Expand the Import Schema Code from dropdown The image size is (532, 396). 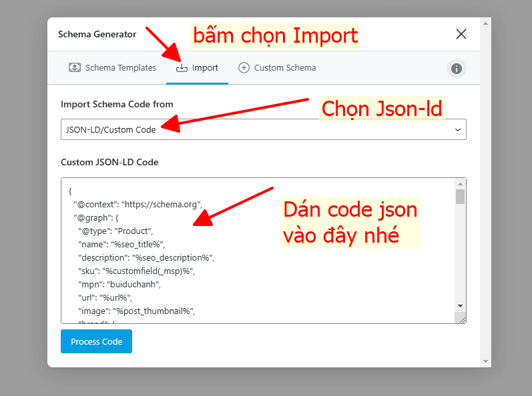coord(263,129)
